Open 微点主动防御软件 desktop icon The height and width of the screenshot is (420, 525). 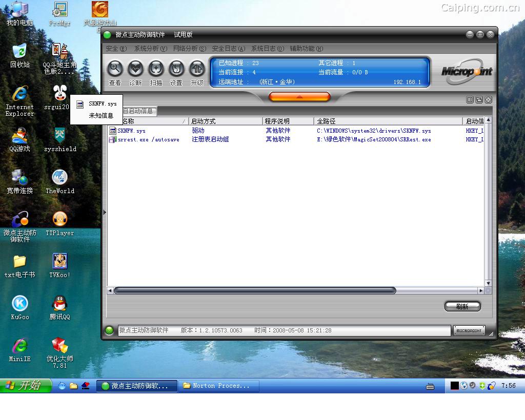point(20,227)
